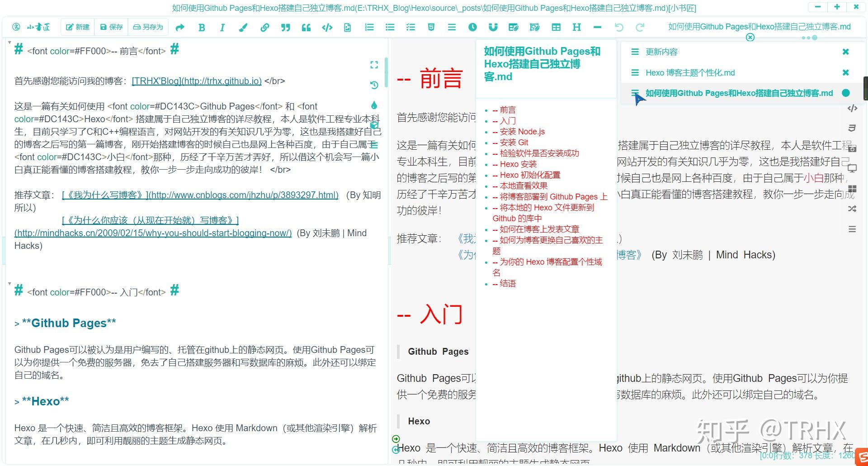Click the closing quote marks icon

point(285,28)
